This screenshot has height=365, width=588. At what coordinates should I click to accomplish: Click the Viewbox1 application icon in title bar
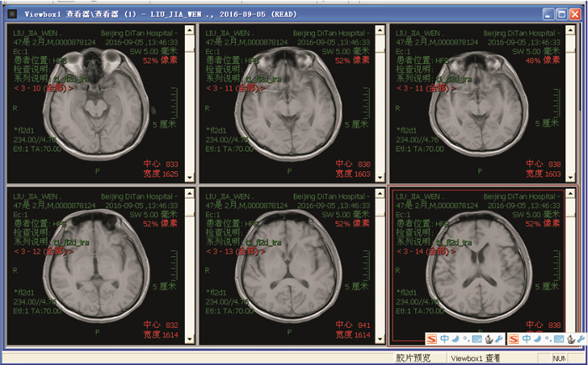(x=10, y=13)
